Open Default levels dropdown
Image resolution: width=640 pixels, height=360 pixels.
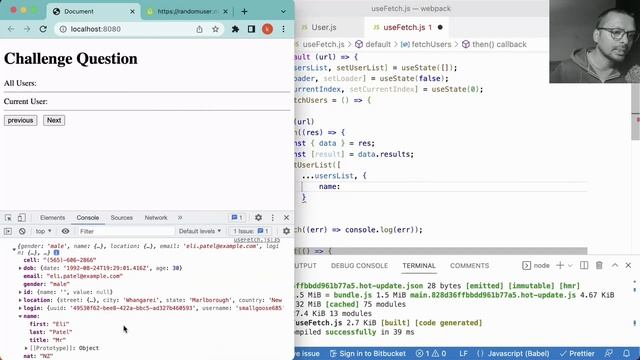[200, 231]
